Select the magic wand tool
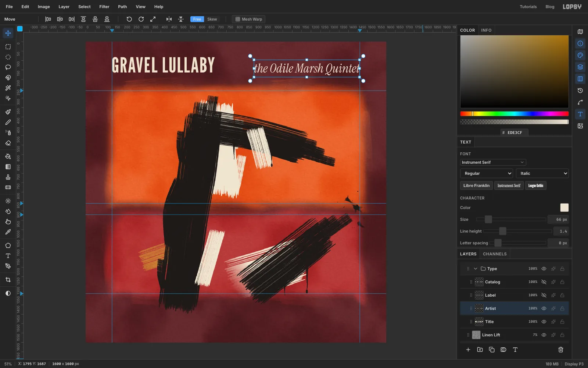 (x=8, y=88)
